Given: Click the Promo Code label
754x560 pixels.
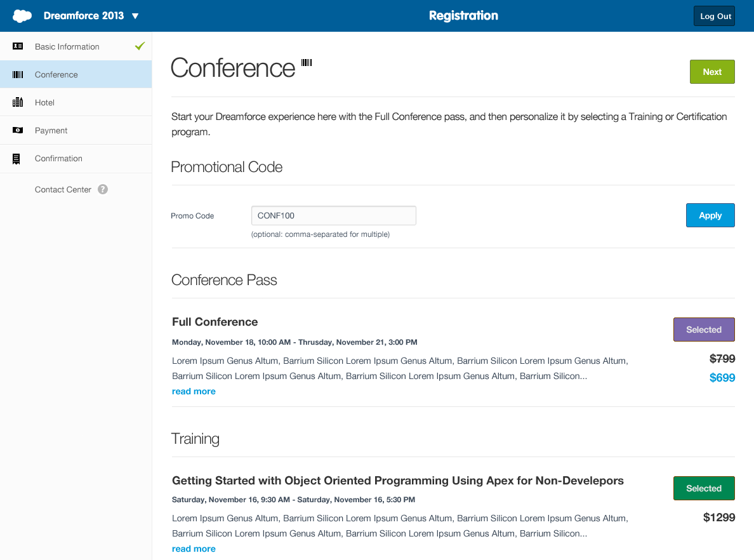Looking at the screenshot, I should pos(192,216).
